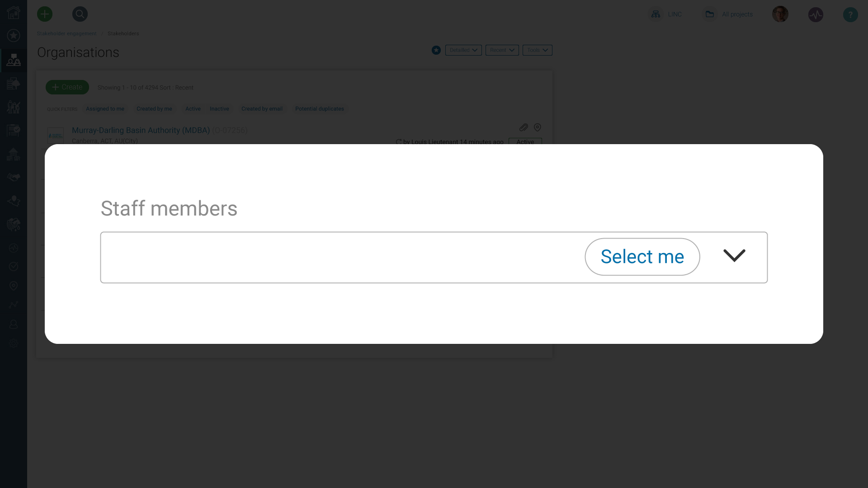This screenshot has height=488, width=868.
Task: Apply the Assigned to me quick filter
Action: tap(105, 109)
